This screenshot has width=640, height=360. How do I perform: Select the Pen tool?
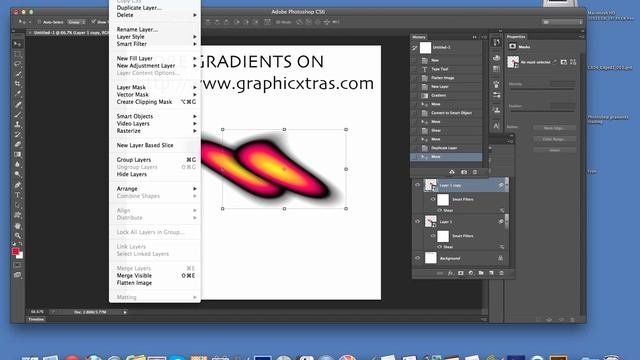tap(18, 185)
